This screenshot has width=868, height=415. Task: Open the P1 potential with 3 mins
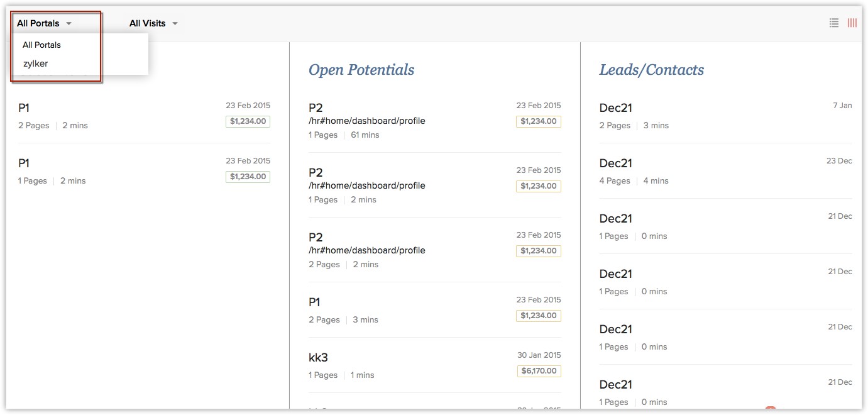315,302
